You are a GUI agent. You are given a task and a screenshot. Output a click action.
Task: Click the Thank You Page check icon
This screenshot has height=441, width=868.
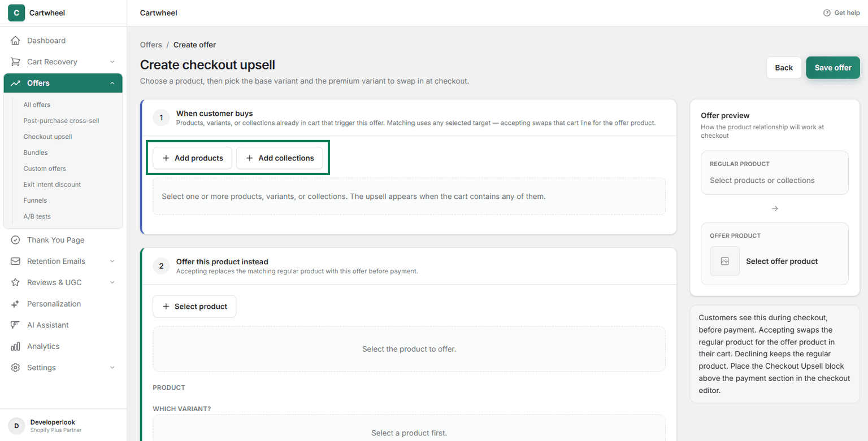(x=16, y=240)
